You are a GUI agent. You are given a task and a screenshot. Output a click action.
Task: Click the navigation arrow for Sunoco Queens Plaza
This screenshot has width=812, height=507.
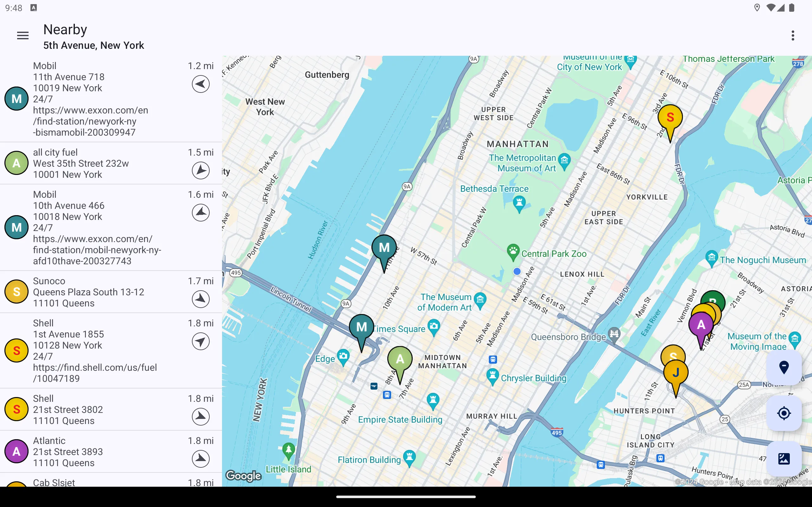point(200,299)
